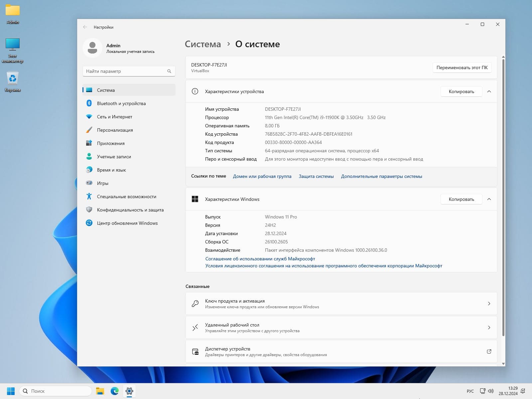Click the volume speaker icon in system tray
The image size is (532, 399).
[x=491, y=391]
